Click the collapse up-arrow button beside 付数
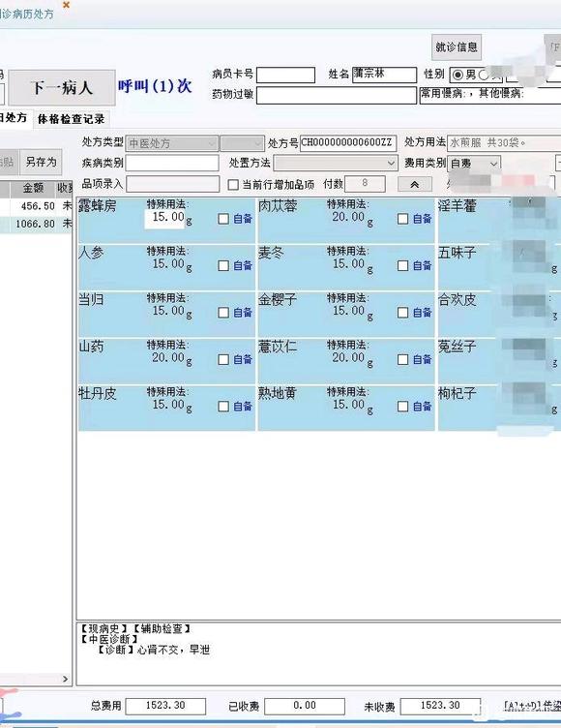The width and height of the screenshot is (561, 728). [x=414, y=184]
